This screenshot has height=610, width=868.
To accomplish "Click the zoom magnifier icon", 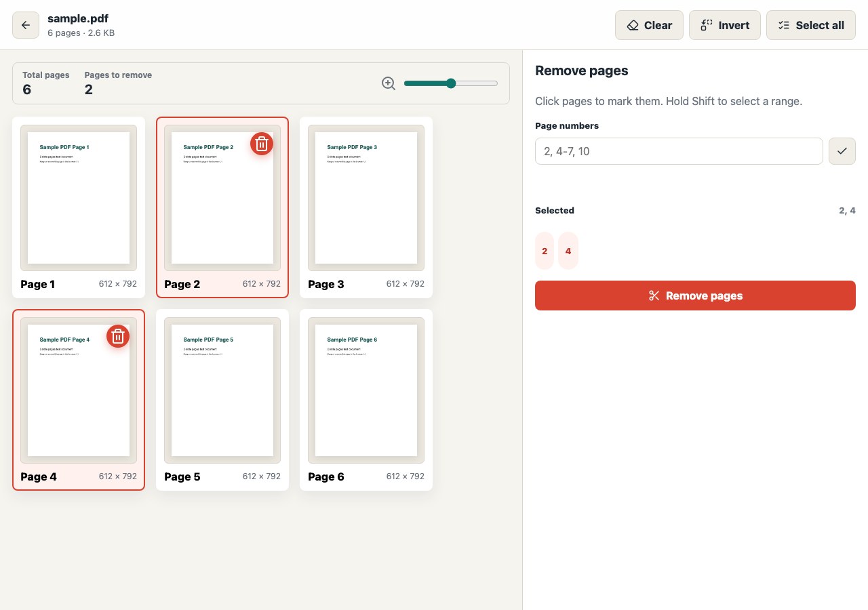I will 389,83.
